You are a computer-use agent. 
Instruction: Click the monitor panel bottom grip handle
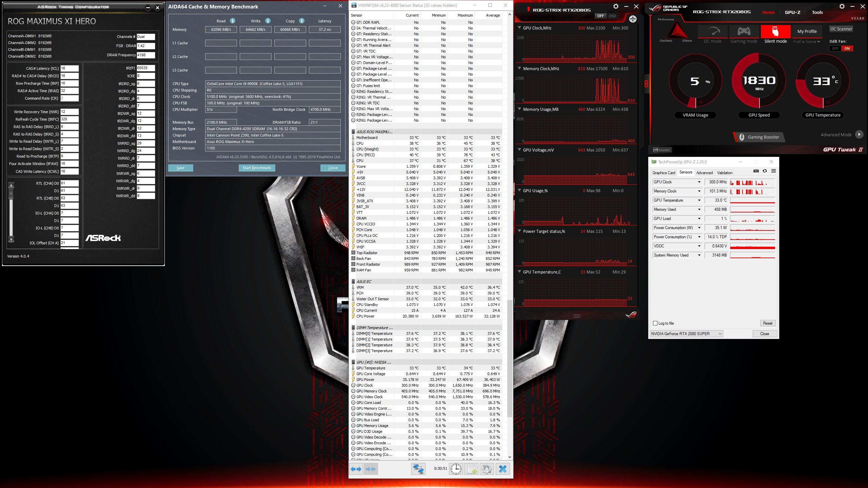[x=577, y=316]
